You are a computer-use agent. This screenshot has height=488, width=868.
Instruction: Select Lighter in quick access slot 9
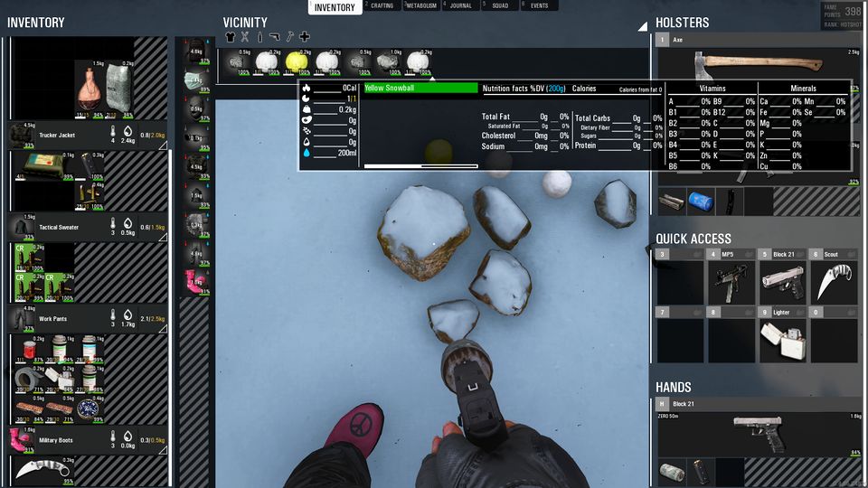(782, 341)
